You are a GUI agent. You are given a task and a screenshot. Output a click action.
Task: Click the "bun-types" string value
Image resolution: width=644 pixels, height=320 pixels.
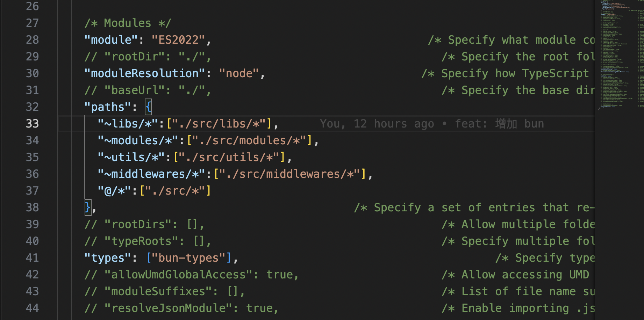coord(189,258)
